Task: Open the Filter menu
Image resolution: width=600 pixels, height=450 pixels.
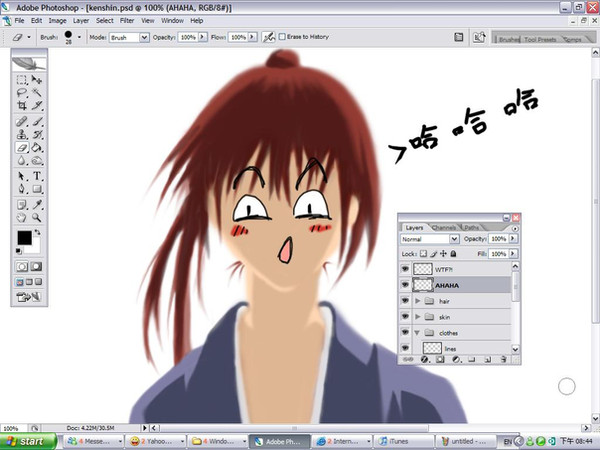Action: 127,21
